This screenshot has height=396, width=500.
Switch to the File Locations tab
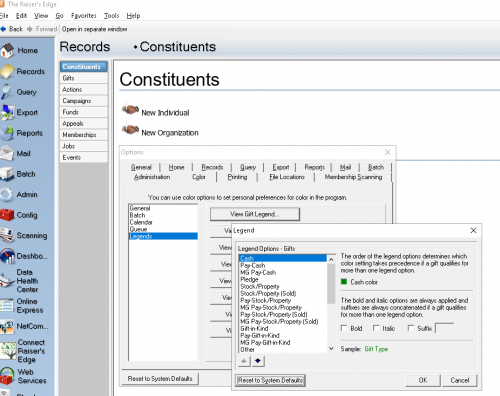[287, 177]
